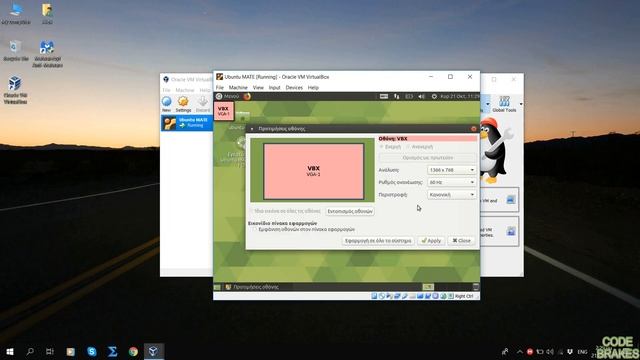Launch Firefox from the MATE top panel
640x360 pixels.
(247, 96)
